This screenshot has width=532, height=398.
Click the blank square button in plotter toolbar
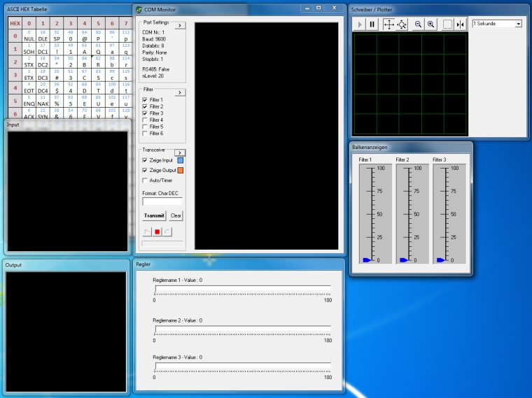tap(447, 24)
